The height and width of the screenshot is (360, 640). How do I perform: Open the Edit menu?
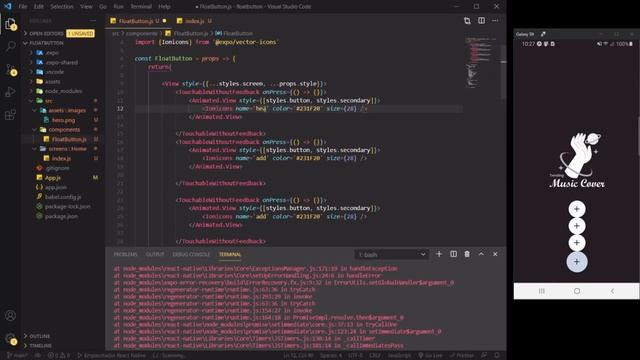click(38, 7)
